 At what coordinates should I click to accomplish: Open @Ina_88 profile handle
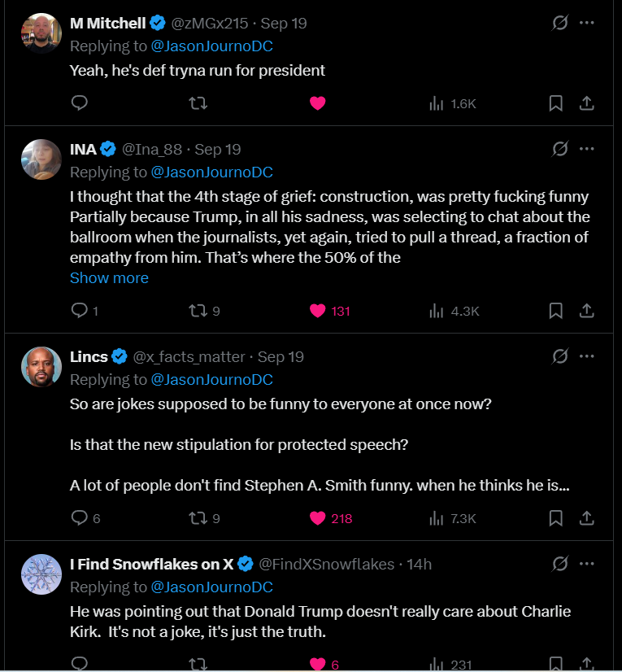tap(153, 149)
